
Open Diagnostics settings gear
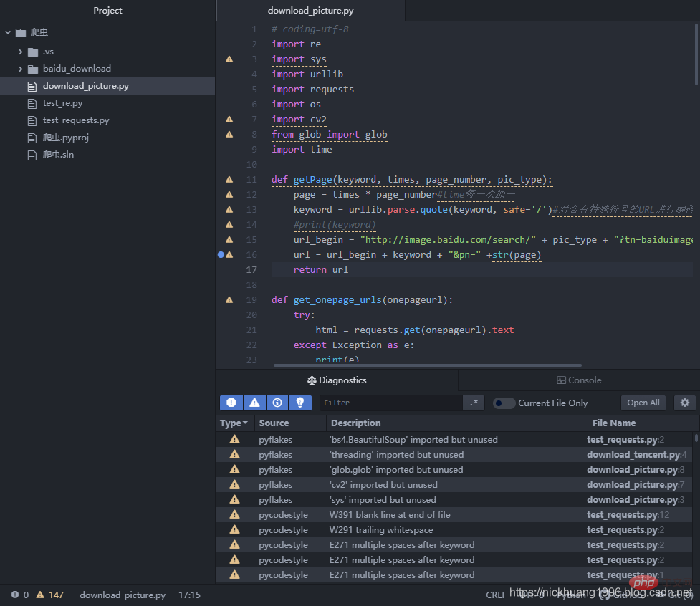pyautogui.click(x=685, y=403)
